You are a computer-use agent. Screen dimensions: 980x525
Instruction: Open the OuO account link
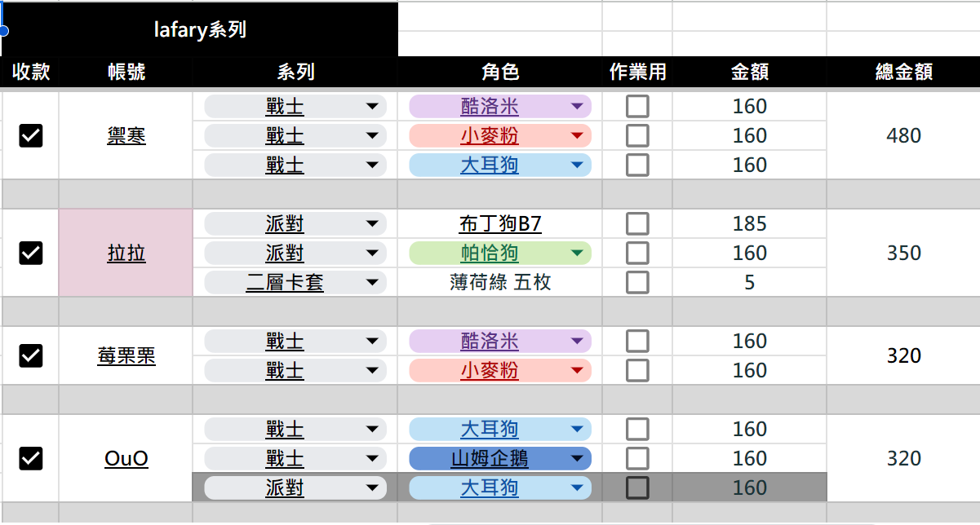point(126,458)
